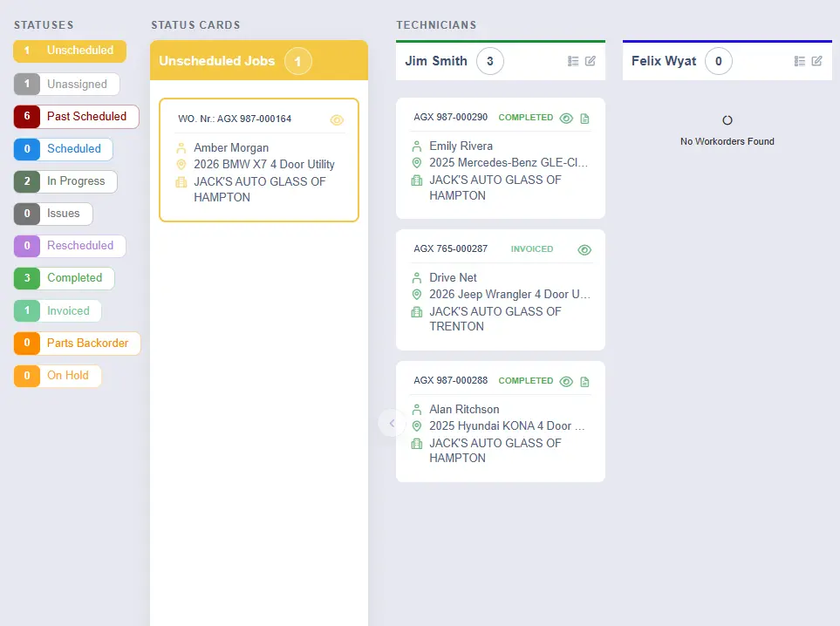Open document icon on work order AGX 987-000290
The image size is (840, 626).
(585, 119)
